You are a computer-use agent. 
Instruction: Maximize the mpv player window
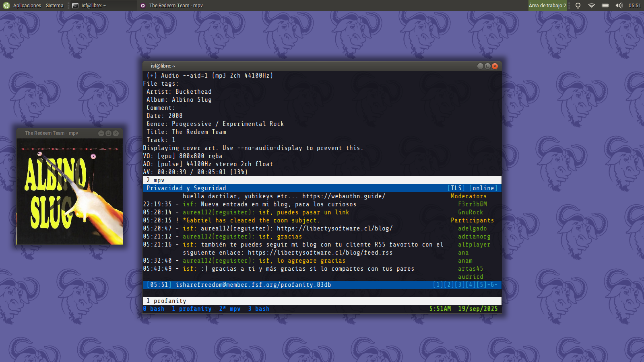pyautogui.click(x=108, y=133)
